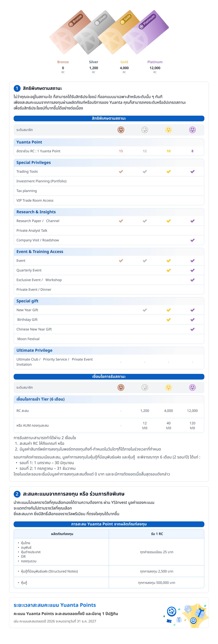
Task: Click Silver checkmark in New Year Gift row
Action: 145,310
